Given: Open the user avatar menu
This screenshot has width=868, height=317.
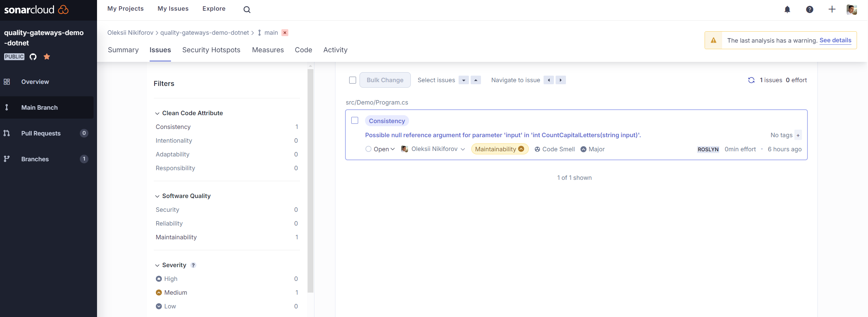Looking at the screenshot, I should tap(851, 9).
